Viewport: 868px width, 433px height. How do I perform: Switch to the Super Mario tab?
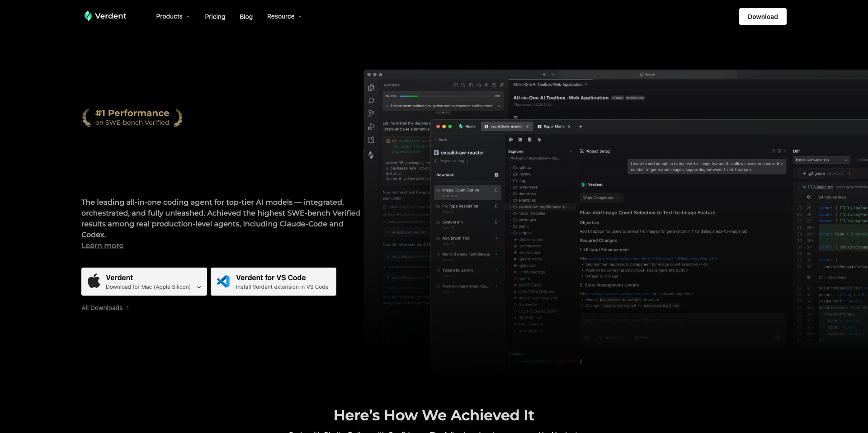tap(554, 127)
